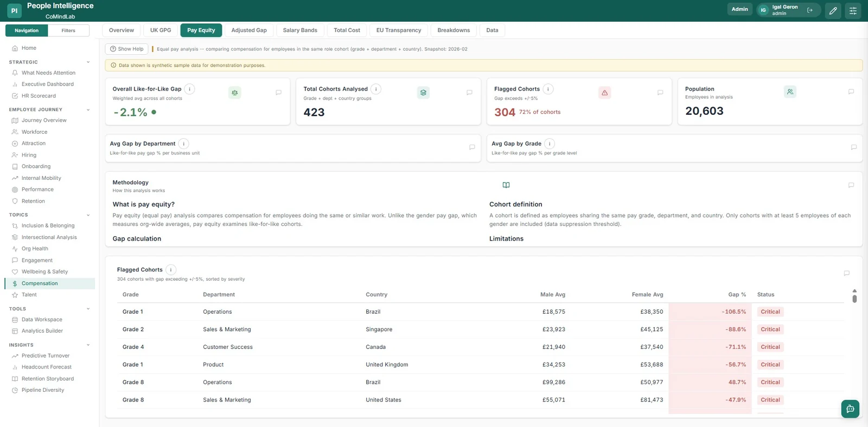Click the book icon in Methodology panel
The height and width of the screenshot is (427, 868).
[506, 185]
